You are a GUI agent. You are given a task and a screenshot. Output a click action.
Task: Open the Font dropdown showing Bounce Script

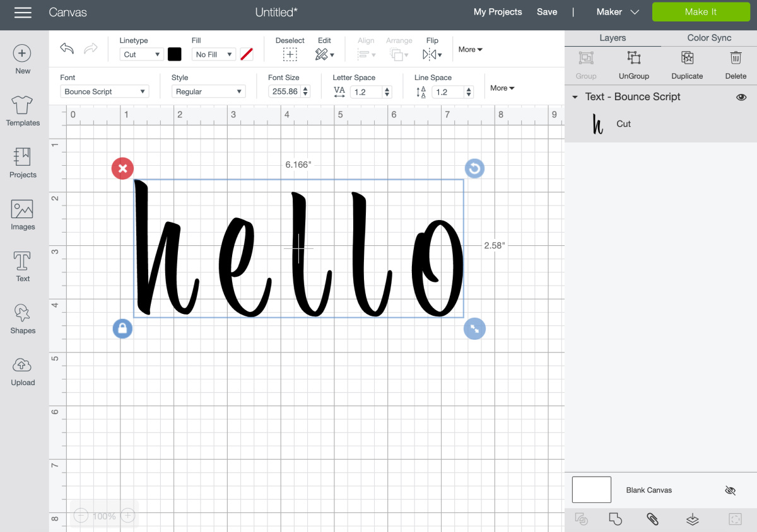(104, 91)
